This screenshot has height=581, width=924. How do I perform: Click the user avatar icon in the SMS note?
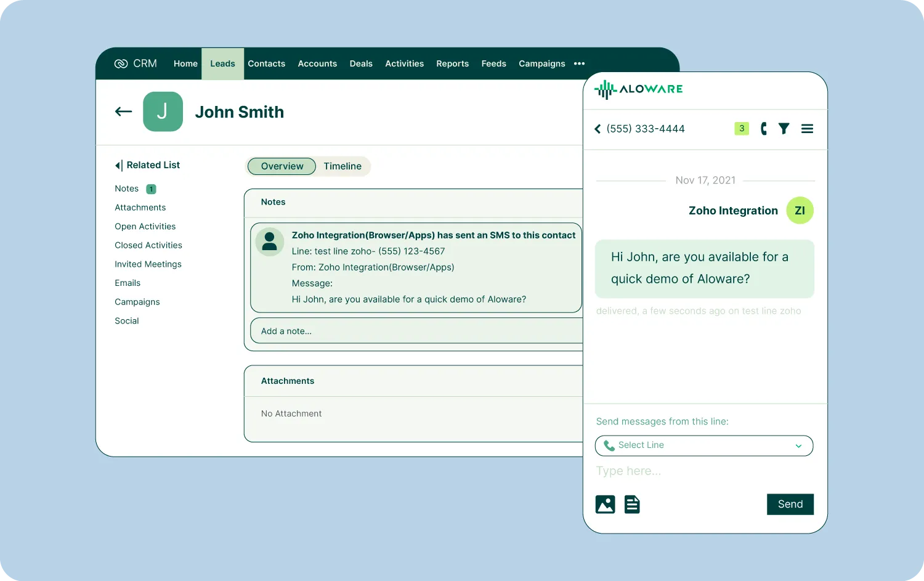[x=269, y=242]
